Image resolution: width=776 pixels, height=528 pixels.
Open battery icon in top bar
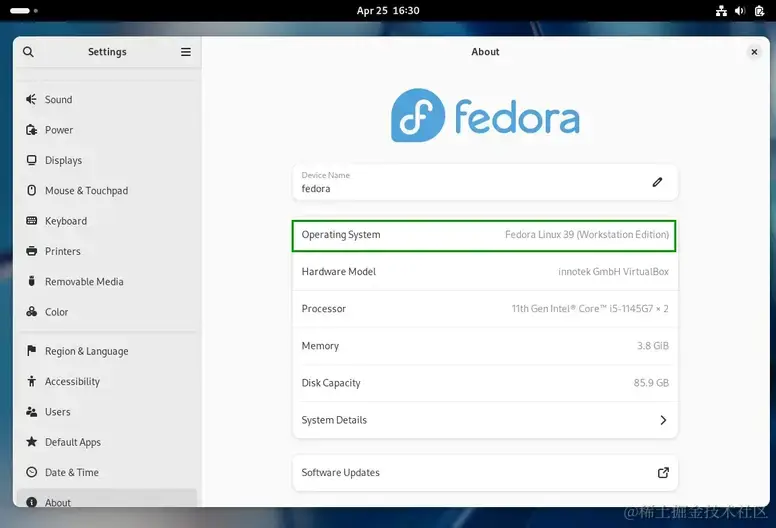point(759,10)
